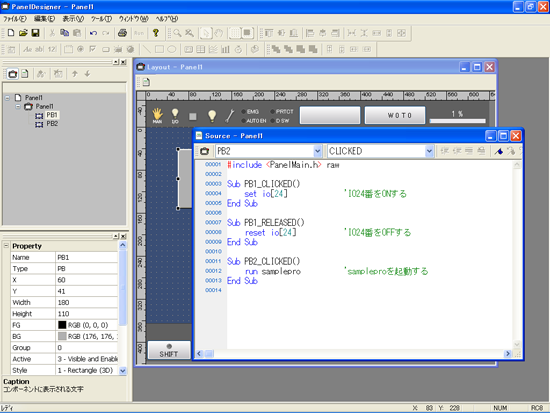Click the Undo arrow icon
The image size is (550, 413).
point(93,33)
